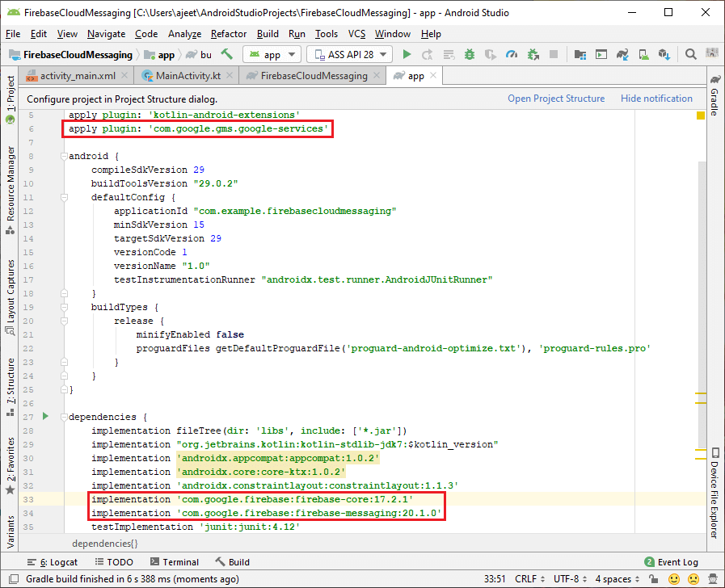725x588 pixels.
Task: Click the dependencies{} breadcrumb below editor
Action: [x=105, y=544]
